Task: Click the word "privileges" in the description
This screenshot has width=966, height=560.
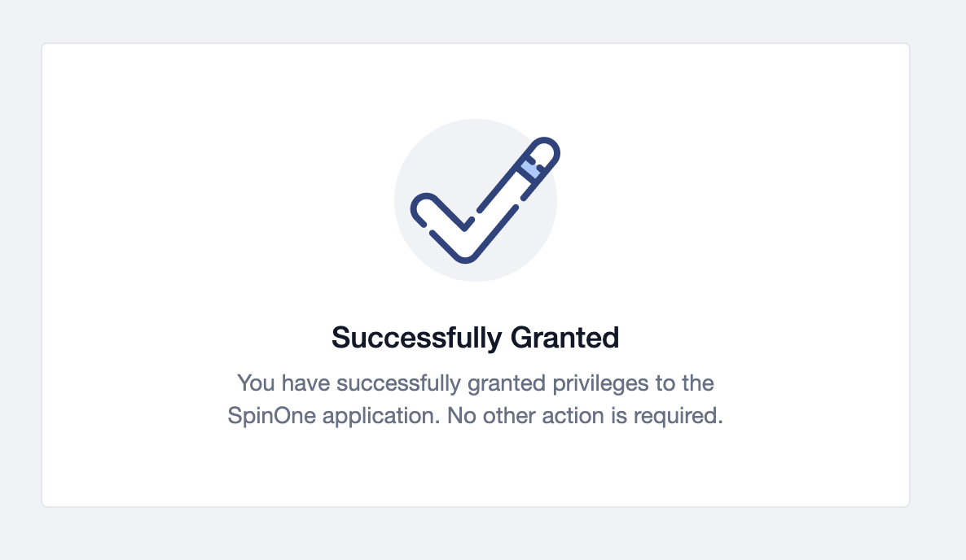Action: tap(625, 383)
